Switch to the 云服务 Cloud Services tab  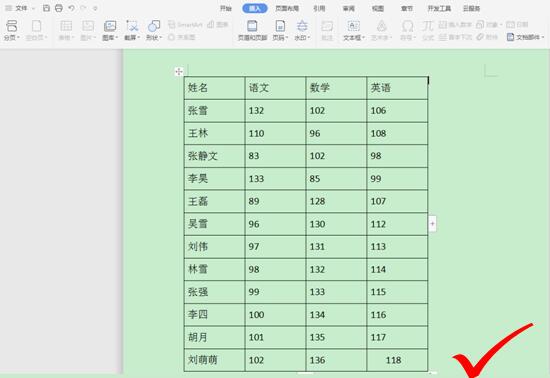471,8
